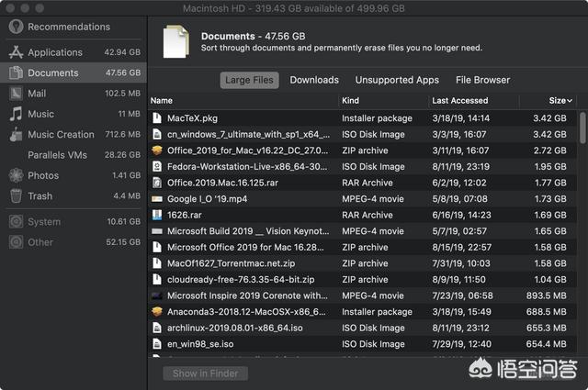Click the 1.95 GB size cell
The height and width of the screenshot is (390, 588).
(550, 167)
